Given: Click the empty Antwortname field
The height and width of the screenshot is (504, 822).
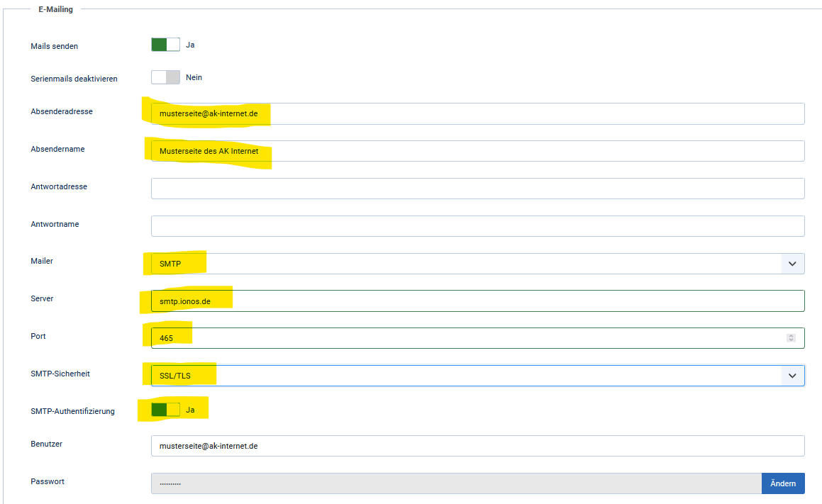Looking at the screenshot, I should point(477,226).
